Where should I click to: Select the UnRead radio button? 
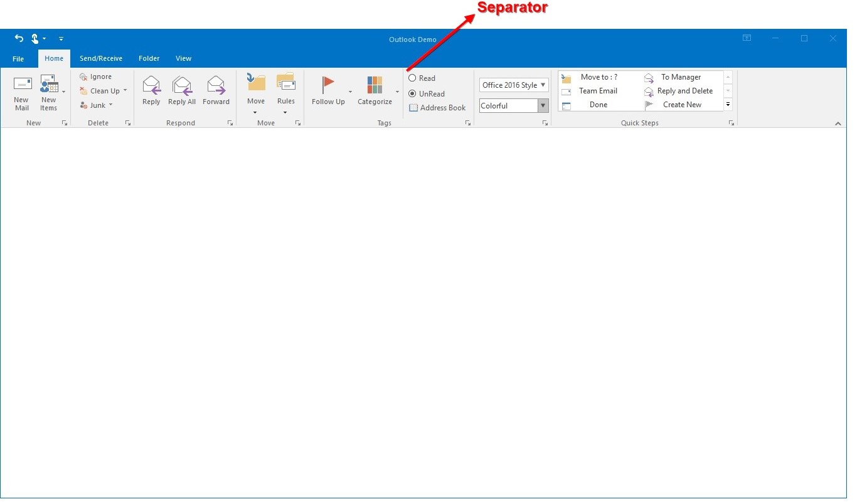click(413, 93)
